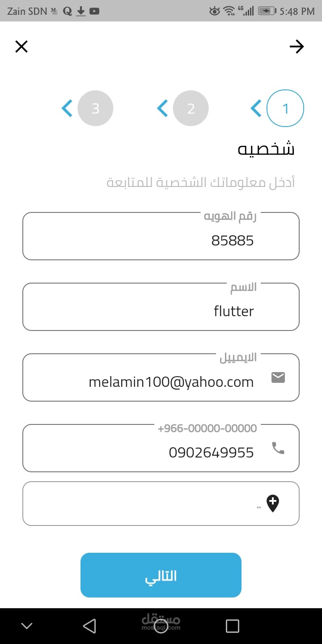
Task: Tap the X close icon
Action: [x=21, y=47]
